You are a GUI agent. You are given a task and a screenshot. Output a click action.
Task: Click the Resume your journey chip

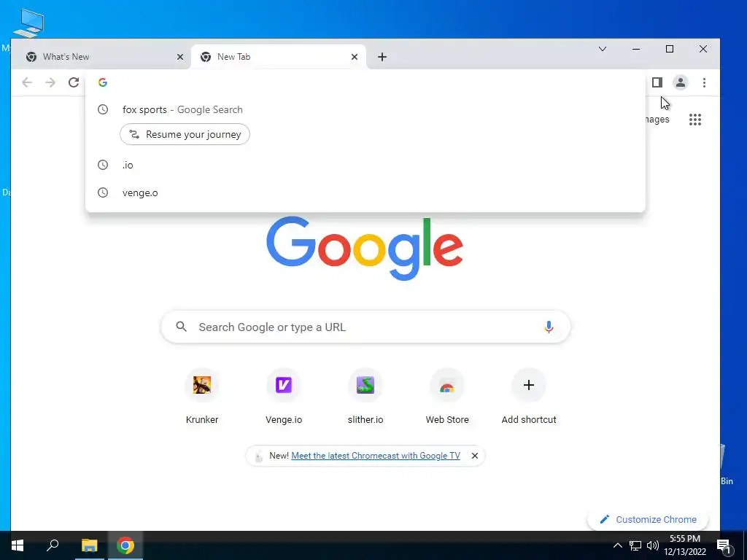point(185,134)
